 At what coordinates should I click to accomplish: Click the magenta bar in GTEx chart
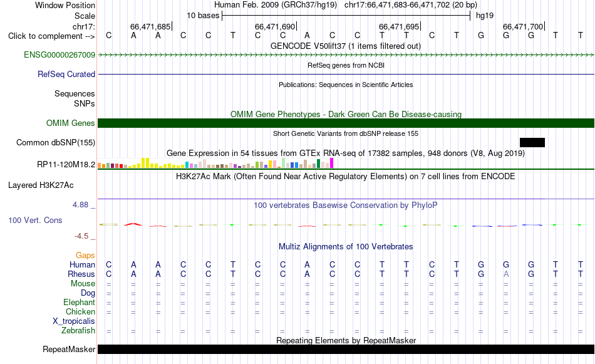point(332,164)
